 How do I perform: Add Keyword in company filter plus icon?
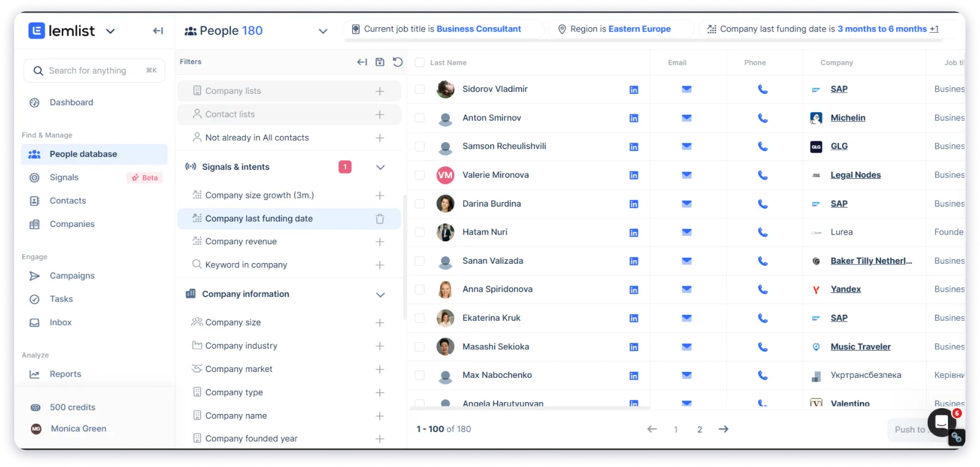pos(380,265)
